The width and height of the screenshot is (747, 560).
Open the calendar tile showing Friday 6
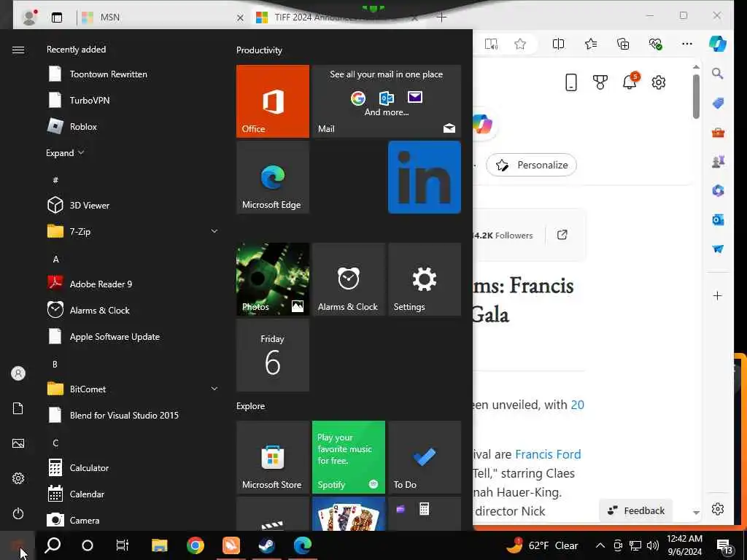(x=273, y=355)
